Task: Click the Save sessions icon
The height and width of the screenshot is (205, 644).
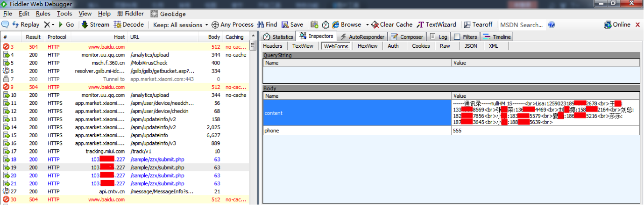Action: [285, 25]
